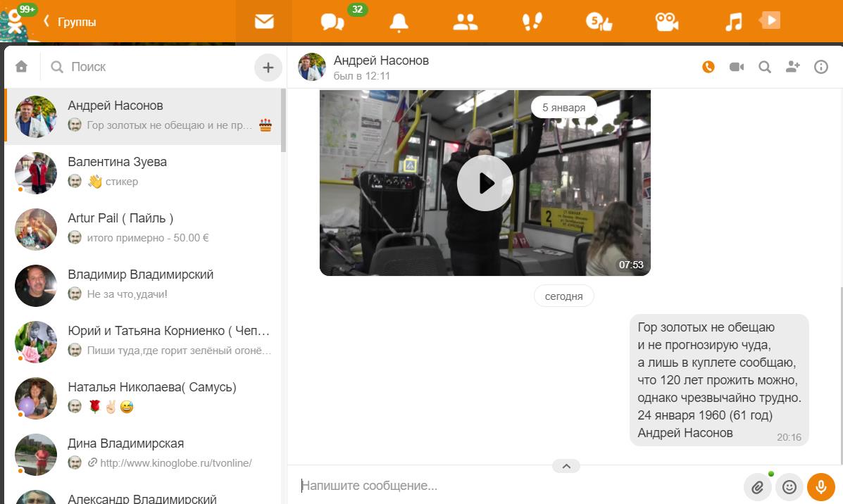Viewport: 843px width, 504px height.
Task: Open the Friends icon in top bar
Action: [x=465, y=22]
